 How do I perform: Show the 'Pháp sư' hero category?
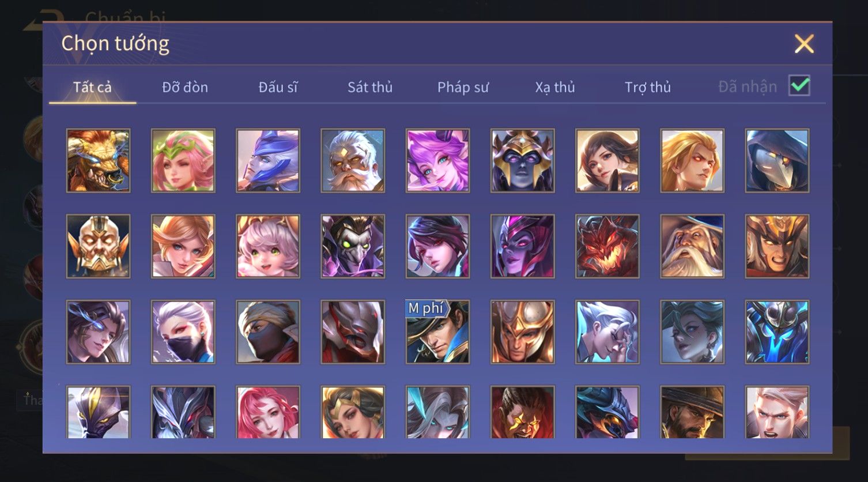tap(463, 87)
